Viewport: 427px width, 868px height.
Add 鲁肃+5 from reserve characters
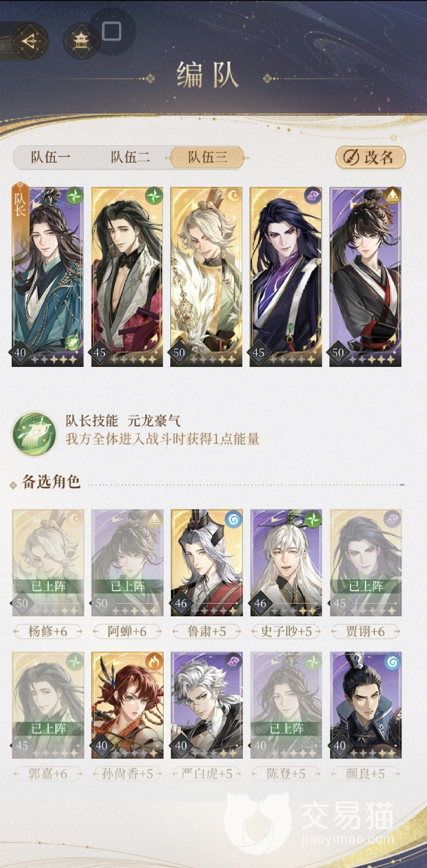tap(207, 563)
